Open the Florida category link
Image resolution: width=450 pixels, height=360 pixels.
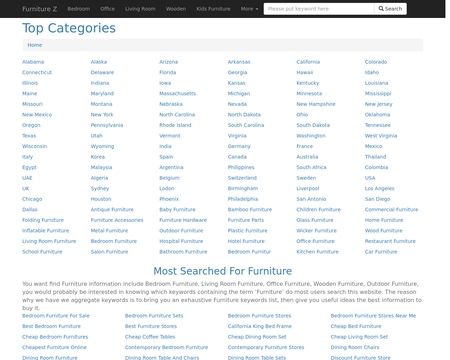[x=168, y=72]
